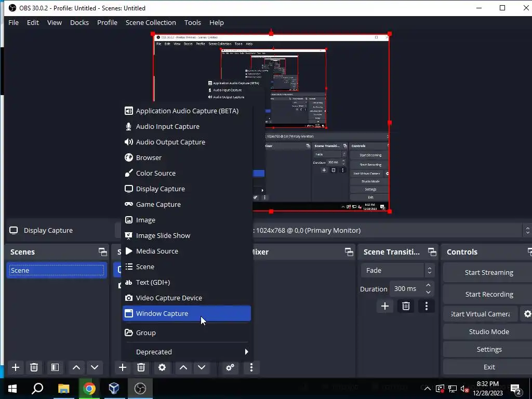Move scene up arrow
Viewport: 532px width, 399px height.
pyautogui.click(x=76, y=367)
